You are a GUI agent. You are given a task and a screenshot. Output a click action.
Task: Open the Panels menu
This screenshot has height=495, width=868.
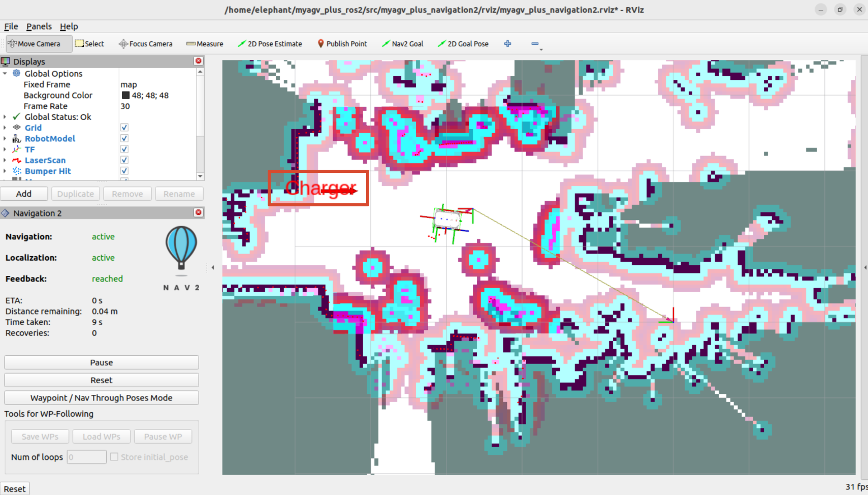[x=39, y=26]
